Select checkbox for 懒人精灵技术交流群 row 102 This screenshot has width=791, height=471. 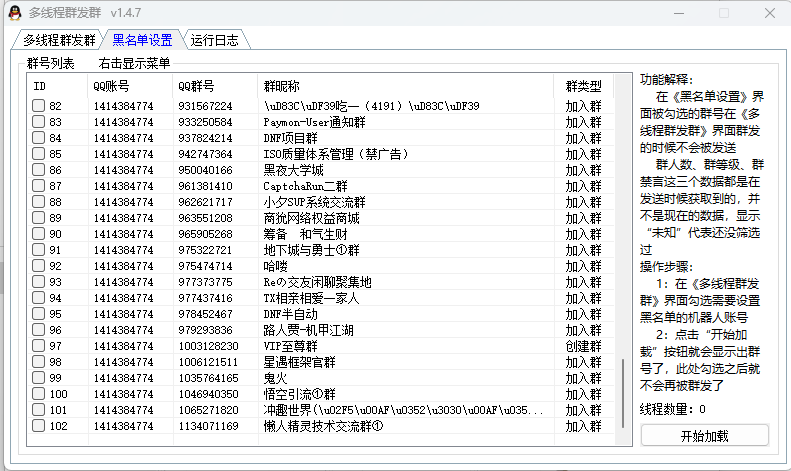click(x=38, y=426)
